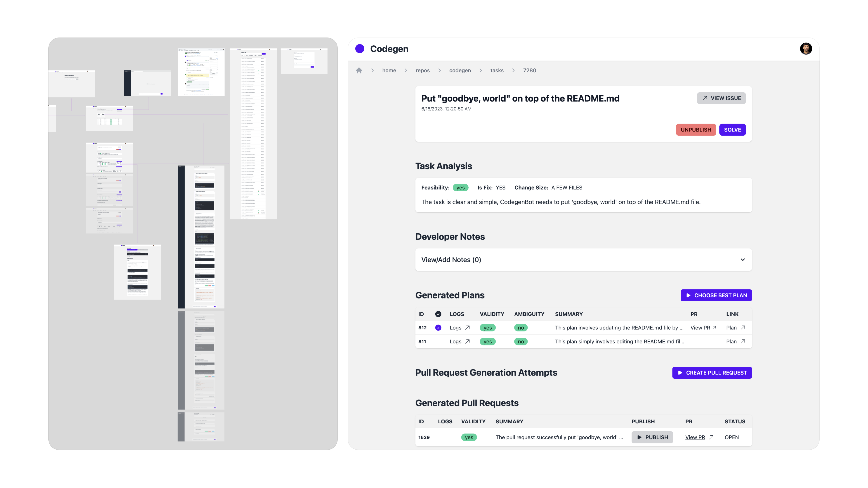
Task: Click the tall table screen thumbnail in canvas
Action: (253, 134)
